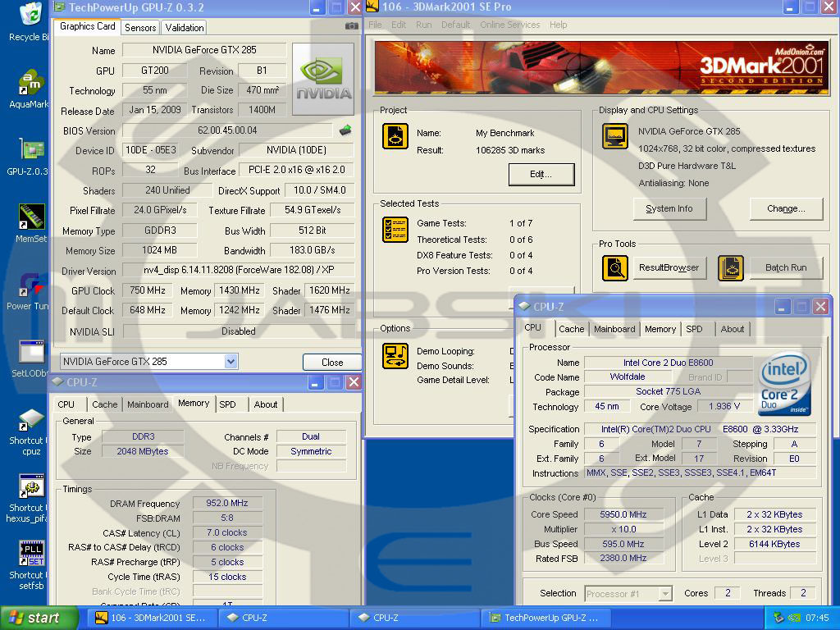840x630 pixels.
Task: Click the 3DMark2001 banner image
Action: 601,68
